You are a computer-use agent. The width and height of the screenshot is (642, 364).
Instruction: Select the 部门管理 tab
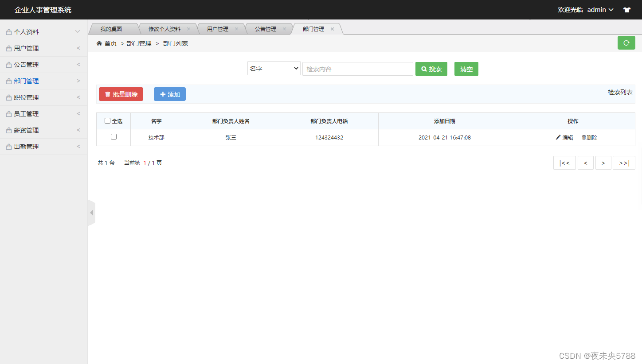[x=313, y=29]
